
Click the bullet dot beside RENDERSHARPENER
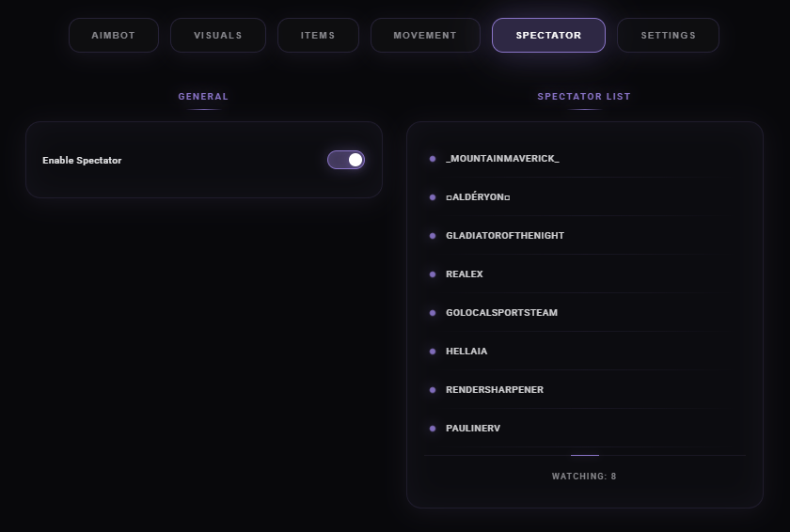[x=433, y=390]
